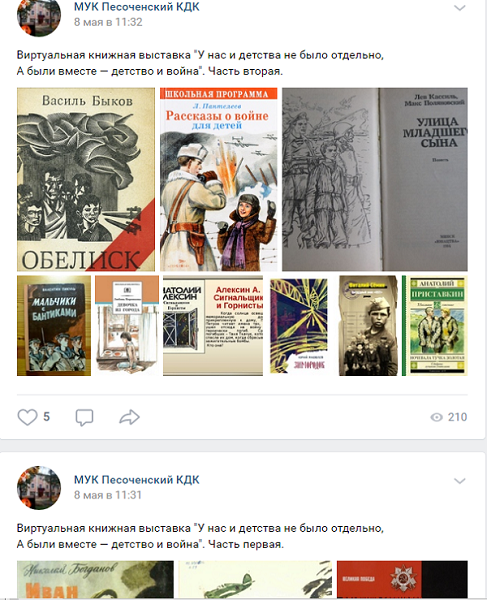Viewport: 487px width, 600px height.
Task: Open Василь Быков Обелиск book cover
Action: (86, 179)
